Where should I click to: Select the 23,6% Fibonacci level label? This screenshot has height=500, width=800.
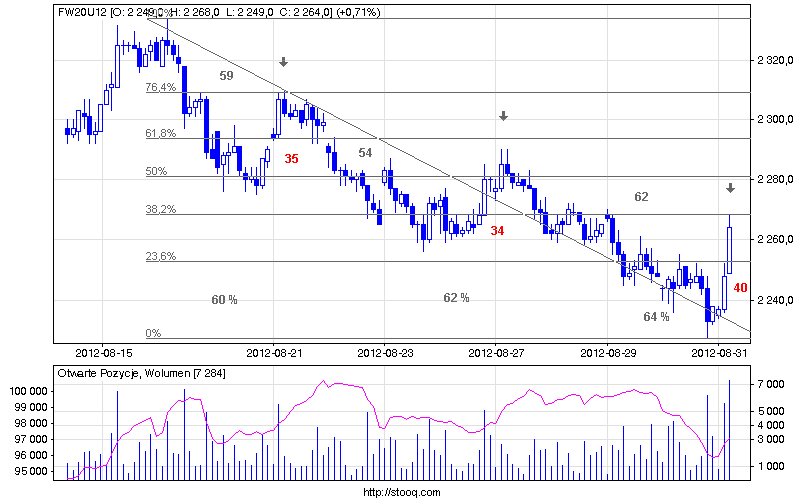161,256
